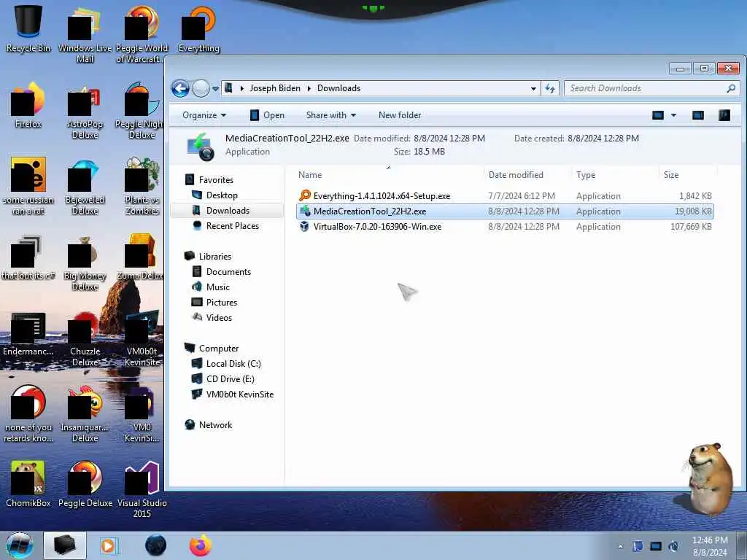Click the Explorer help icon
The height and width of the screenshot is (560, 747).
[x=724, y=115]
